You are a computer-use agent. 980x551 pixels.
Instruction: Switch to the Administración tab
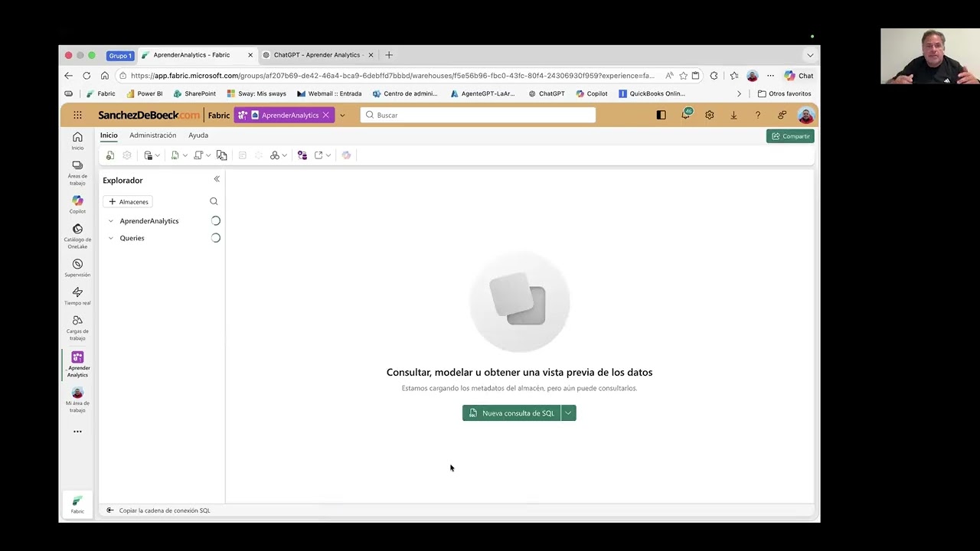click(152, 135)
